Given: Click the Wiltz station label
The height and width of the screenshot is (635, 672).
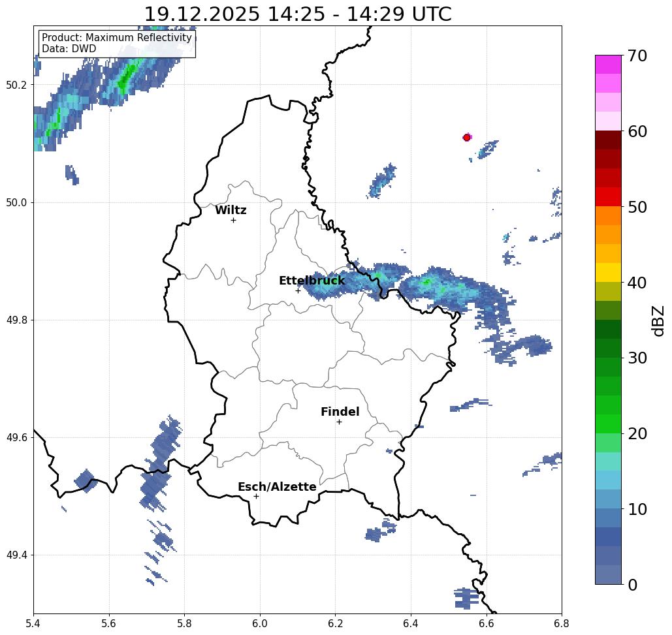Looking at the screenshot, I should click(231, 210).
